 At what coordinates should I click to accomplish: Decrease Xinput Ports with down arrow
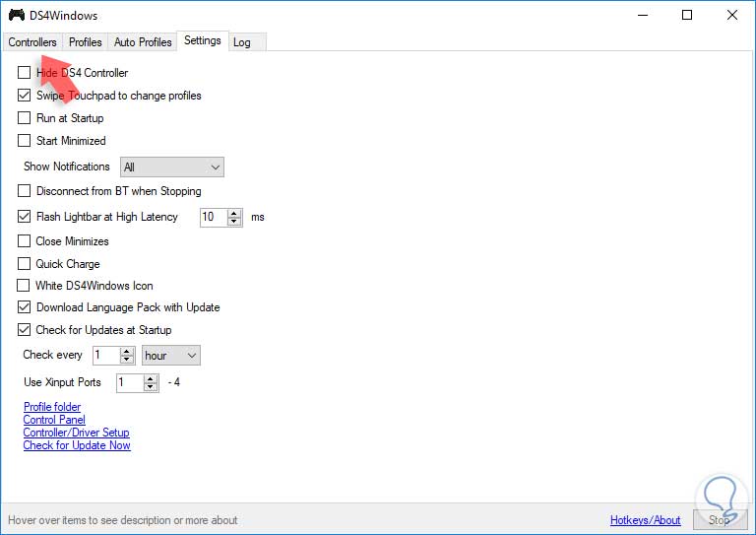[x=151, y=387]
